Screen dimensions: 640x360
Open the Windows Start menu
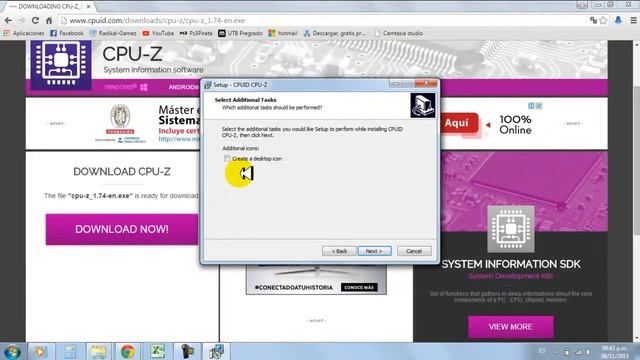point(12,351)
